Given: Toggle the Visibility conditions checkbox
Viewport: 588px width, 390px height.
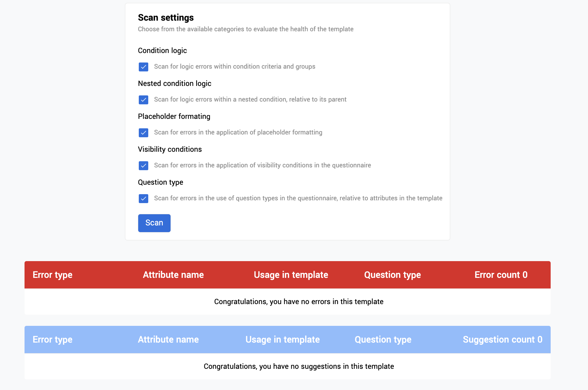Looking at the screenshot, I should [x=144, y=166].
